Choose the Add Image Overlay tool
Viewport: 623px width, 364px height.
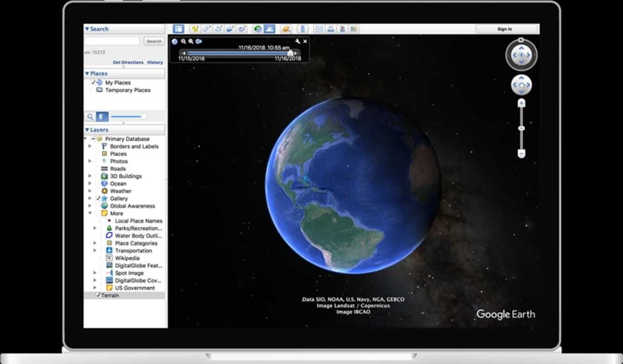point(229,29)
